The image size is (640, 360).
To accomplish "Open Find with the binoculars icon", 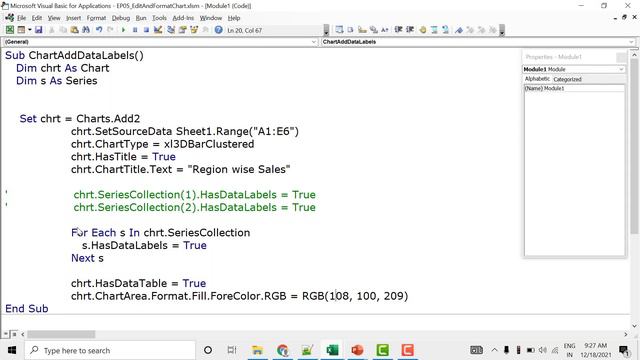I will coord(86,30).
